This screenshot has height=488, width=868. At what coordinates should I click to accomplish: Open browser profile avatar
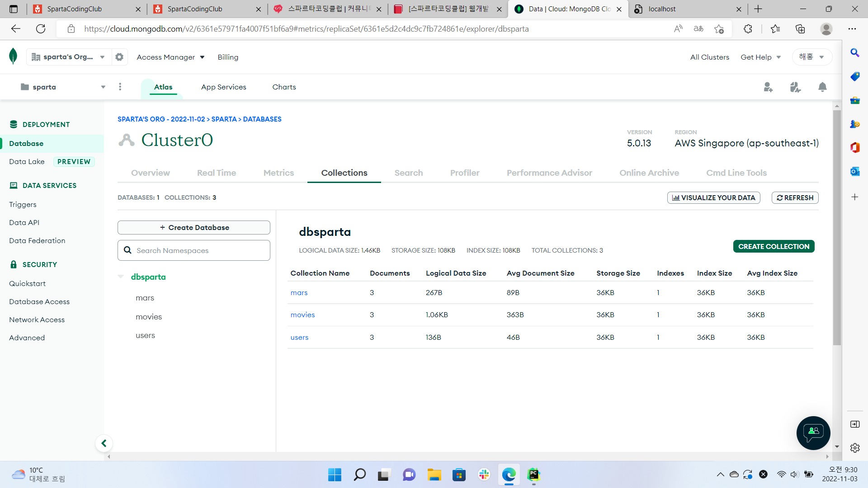tap(826, 29)
